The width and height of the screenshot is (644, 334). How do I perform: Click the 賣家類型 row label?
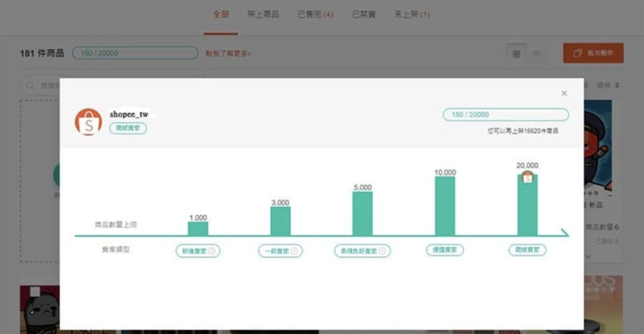pos(116,249)
